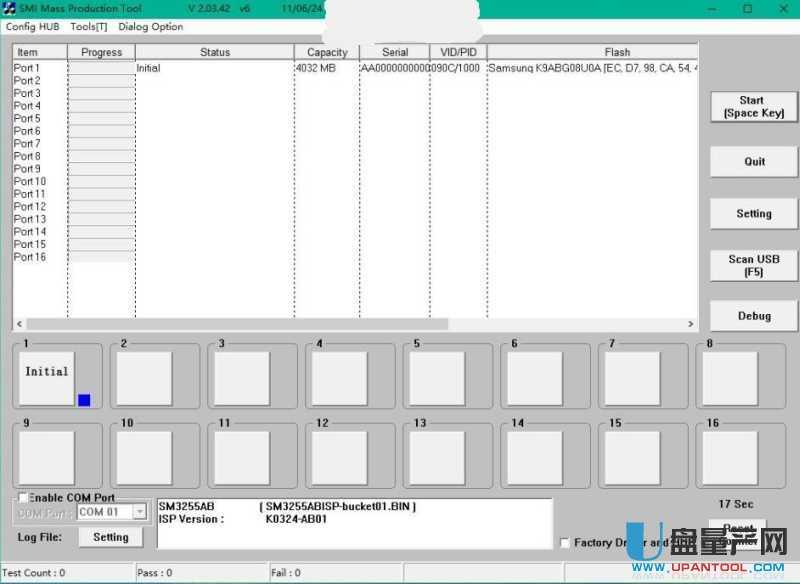800x584 pixels.
Task: Click the port list horizontal scrollbar right arrow
Action: 690,325
